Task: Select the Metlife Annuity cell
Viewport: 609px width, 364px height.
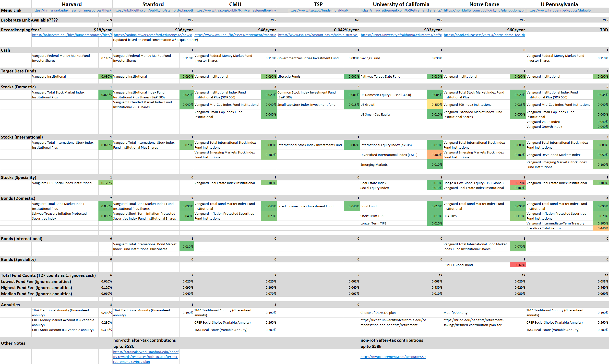Action: pos(476,313)
